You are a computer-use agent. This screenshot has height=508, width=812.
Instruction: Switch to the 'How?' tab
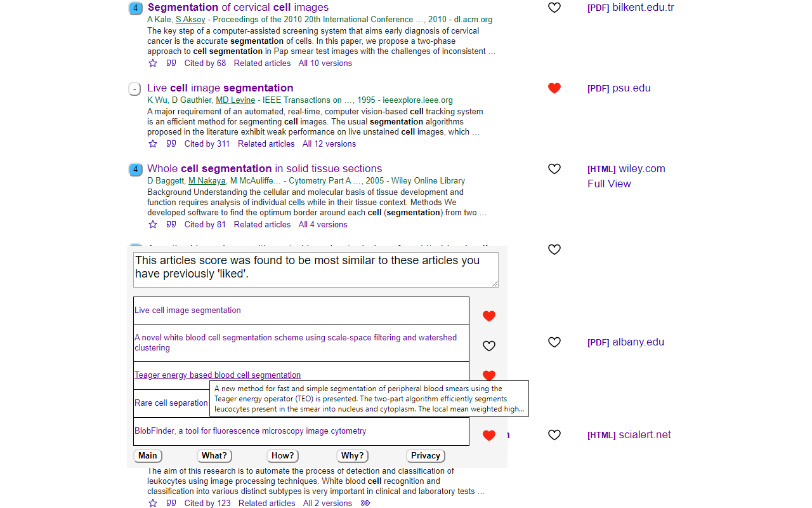(x=282, y=456)
